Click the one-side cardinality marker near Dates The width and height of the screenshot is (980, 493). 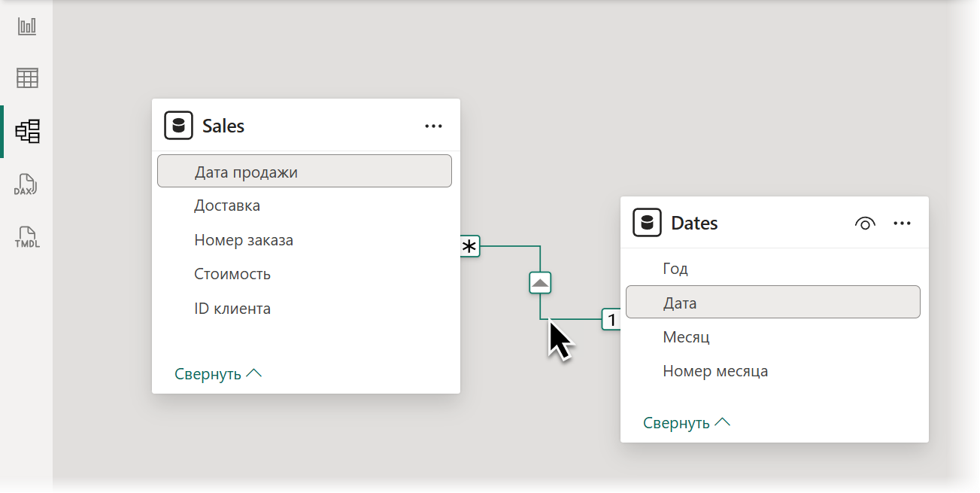tap(611, 320)
